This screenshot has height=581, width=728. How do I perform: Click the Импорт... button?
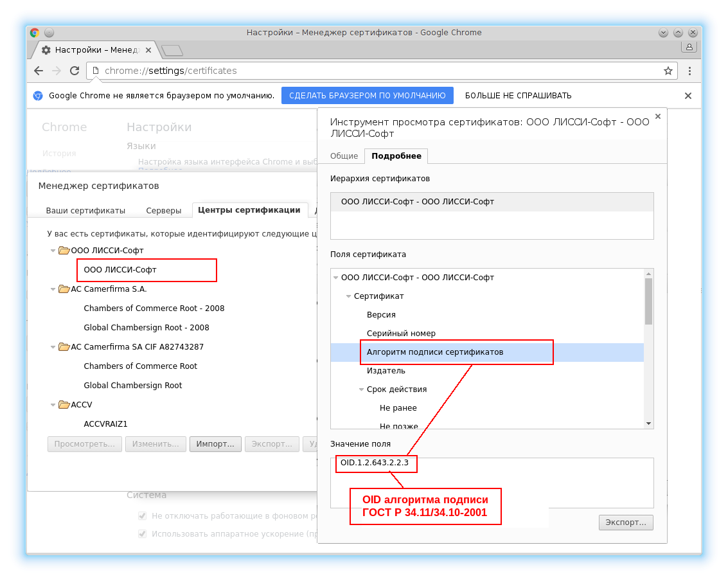tap(215, 444)
